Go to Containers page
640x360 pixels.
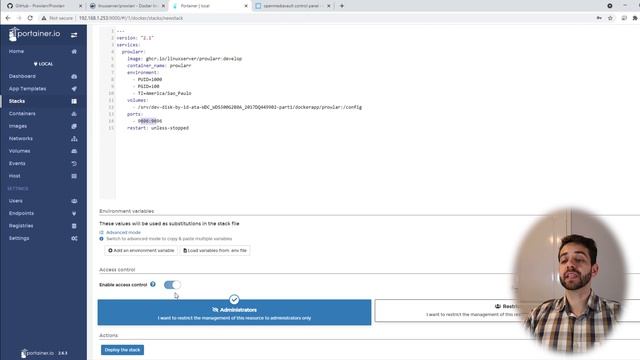coord(22,113)
